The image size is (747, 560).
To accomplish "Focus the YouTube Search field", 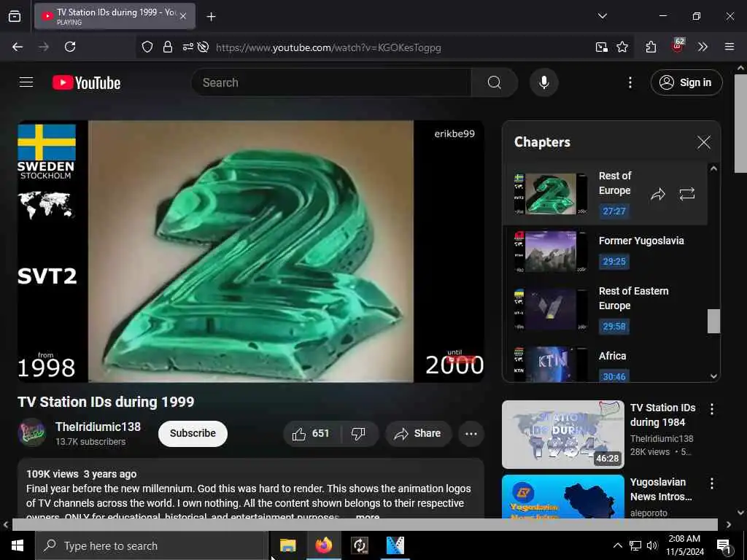I will pos(332,82).
